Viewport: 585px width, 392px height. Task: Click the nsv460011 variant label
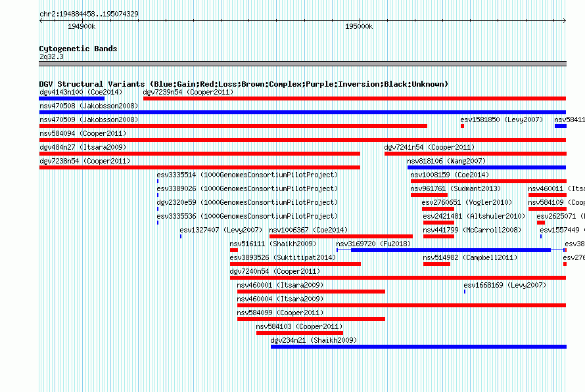coord(556,188)
